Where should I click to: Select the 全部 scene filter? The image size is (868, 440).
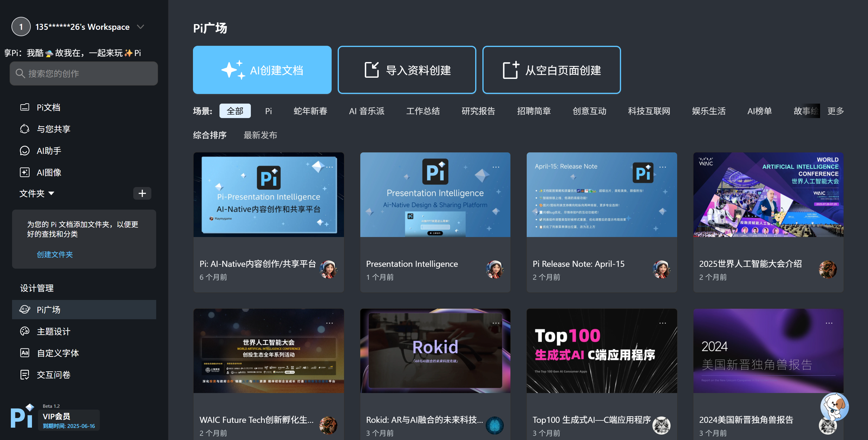pos(235,111)
